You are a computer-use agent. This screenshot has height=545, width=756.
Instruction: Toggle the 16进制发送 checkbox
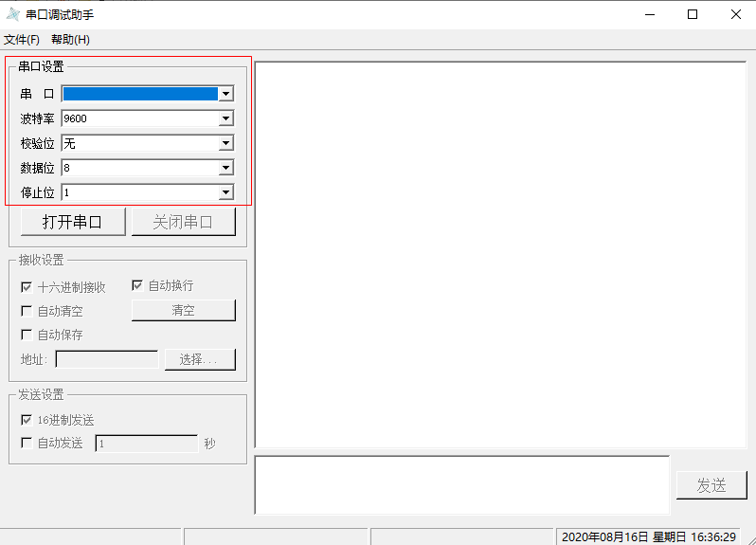click(27, 420)
